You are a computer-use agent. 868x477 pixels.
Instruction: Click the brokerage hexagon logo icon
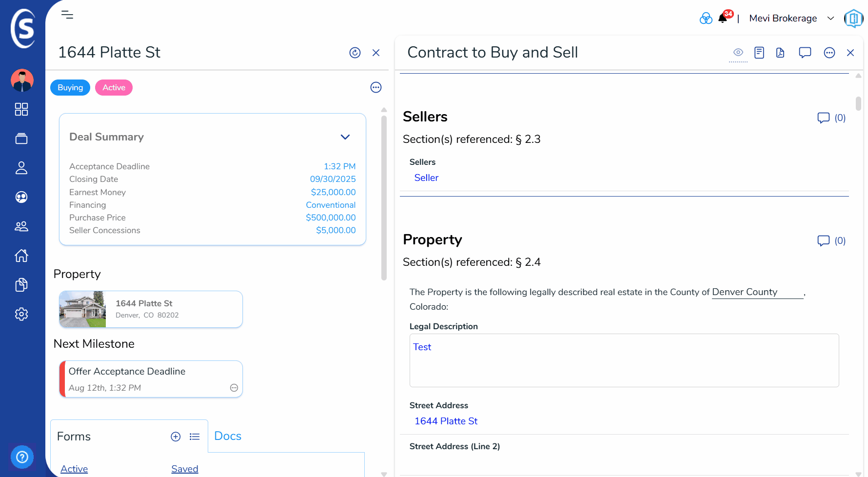pyautogui.click(x=853, y=19)
